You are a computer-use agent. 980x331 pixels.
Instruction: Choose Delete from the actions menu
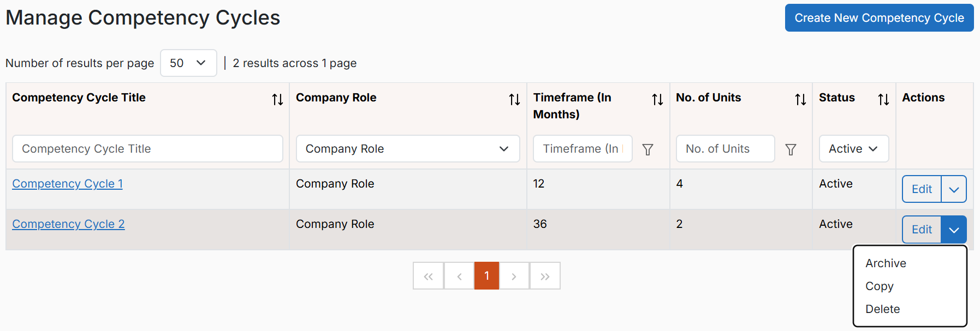[882, 309]
